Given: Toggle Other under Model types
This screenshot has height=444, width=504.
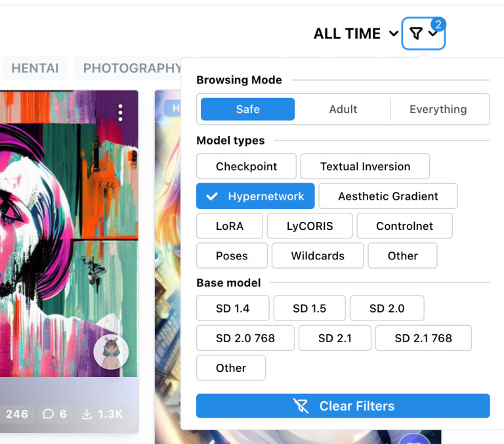Looking at the screenshot, I should [402, 255].
